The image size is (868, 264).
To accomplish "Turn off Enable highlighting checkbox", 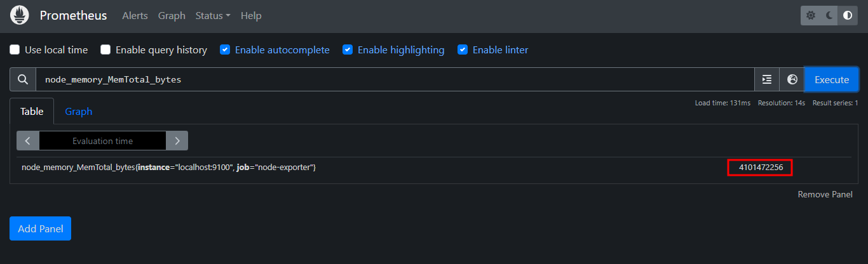I will 348,49.
